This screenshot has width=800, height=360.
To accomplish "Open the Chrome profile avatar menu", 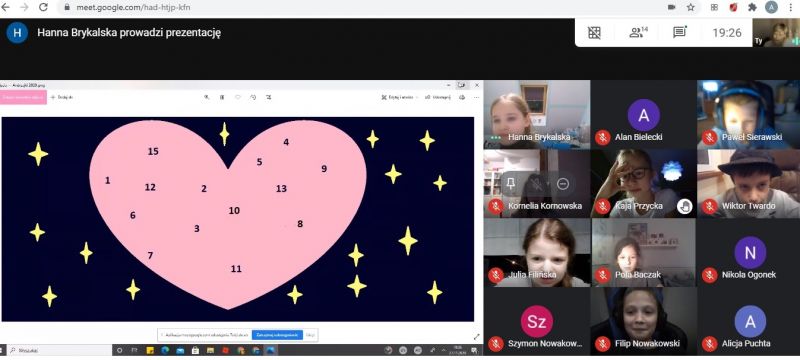I will click(x=771, y=7).
